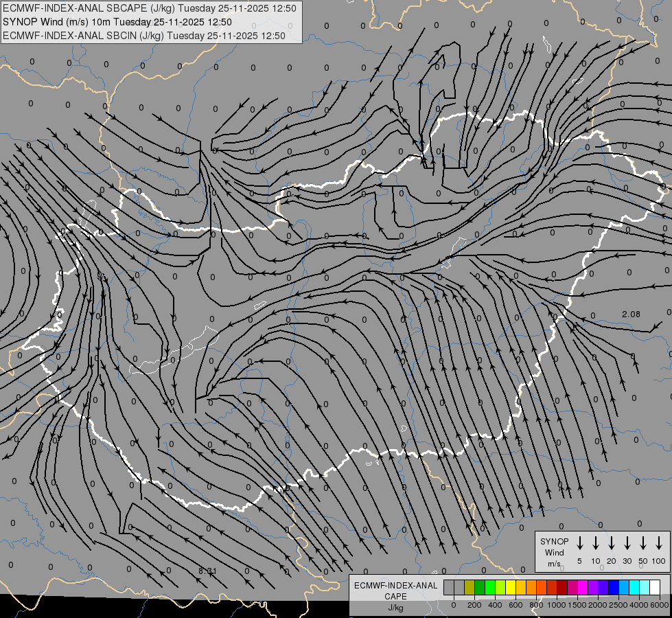The width and height of the screenshot is (672, 618).
Task: Click the 400 tick label on CAPE scale
Action: click(x=495, y=605)
